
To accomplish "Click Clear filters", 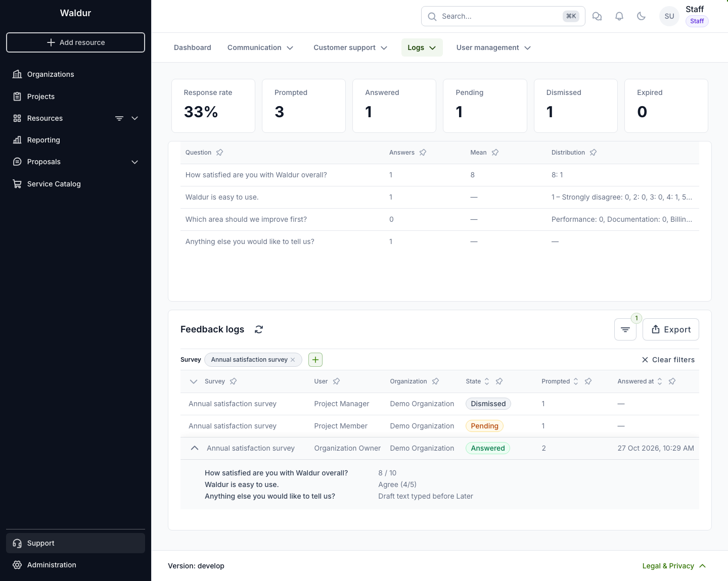I will (668, 360).
